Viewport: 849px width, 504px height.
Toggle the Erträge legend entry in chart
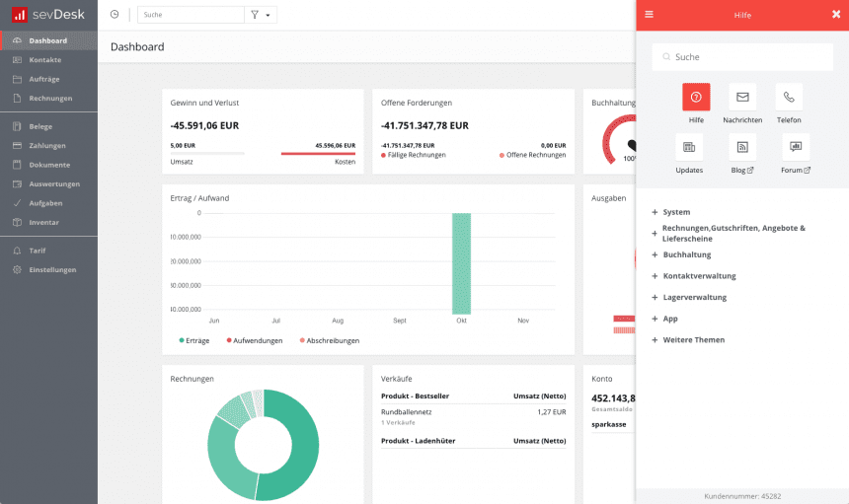[194, 340]
